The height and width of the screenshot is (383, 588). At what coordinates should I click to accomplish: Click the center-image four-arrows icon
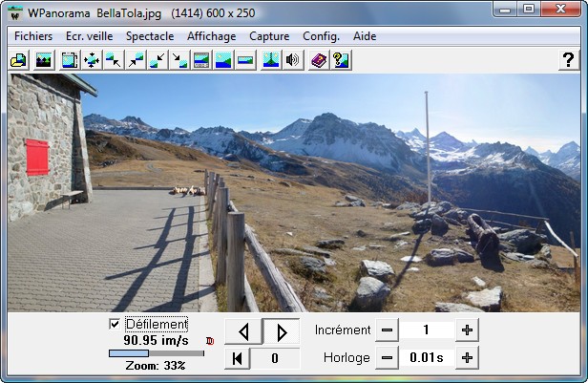coord(92,60)
